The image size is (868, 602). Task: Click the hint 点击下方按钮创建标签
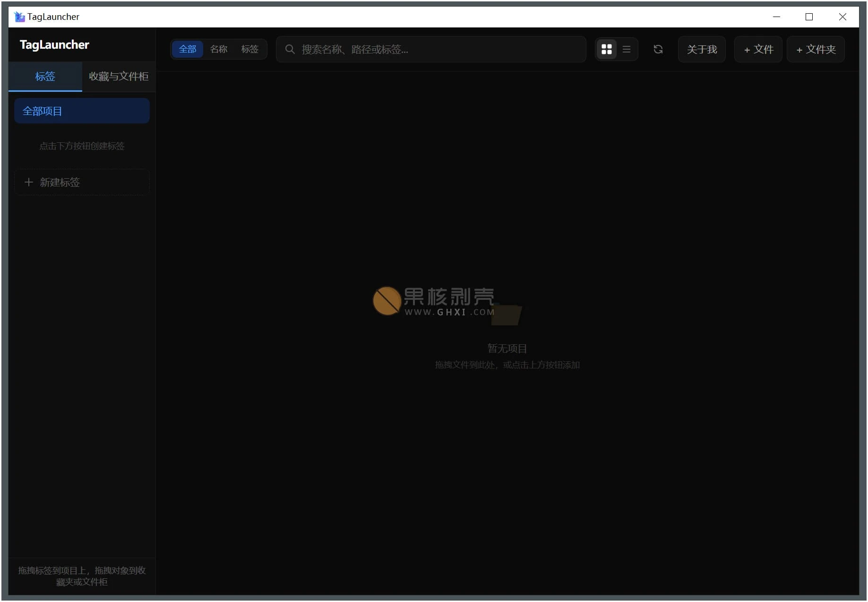pos(82,146)
